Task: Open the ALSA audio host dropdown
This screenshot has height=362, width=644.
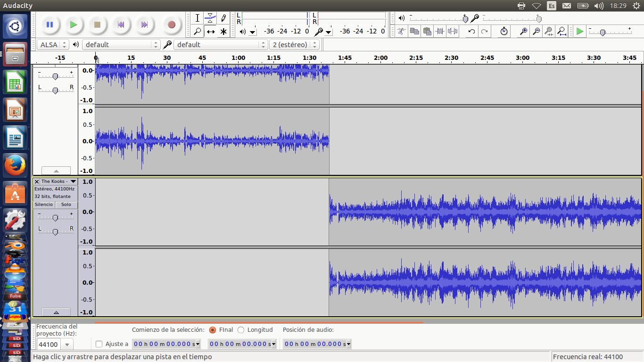Action: click(x=53, y=45)
